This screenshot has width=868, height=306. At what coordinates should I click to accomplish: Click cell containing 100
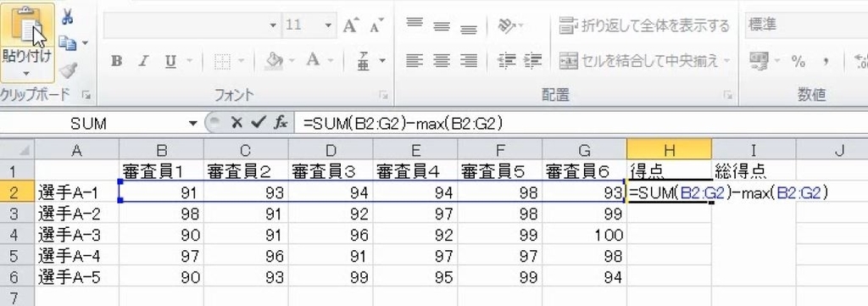click(x=585, y=235)
